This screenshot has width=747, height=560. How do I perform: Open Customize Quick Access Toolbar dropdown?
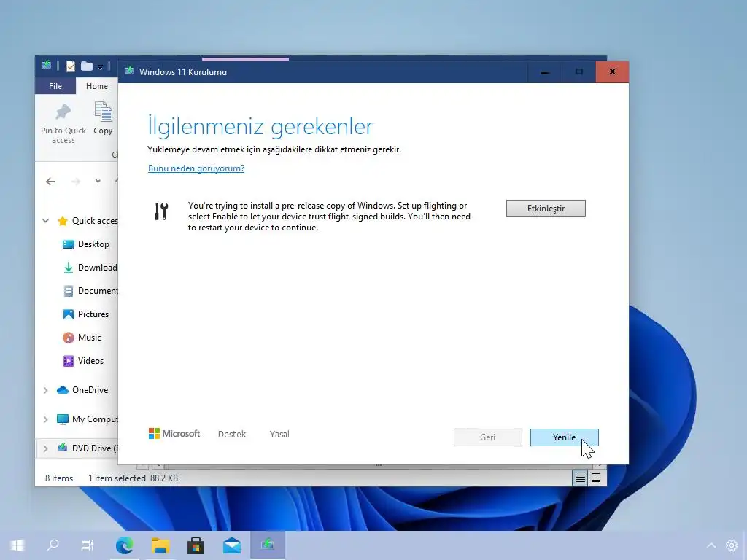tap(100, 66)
